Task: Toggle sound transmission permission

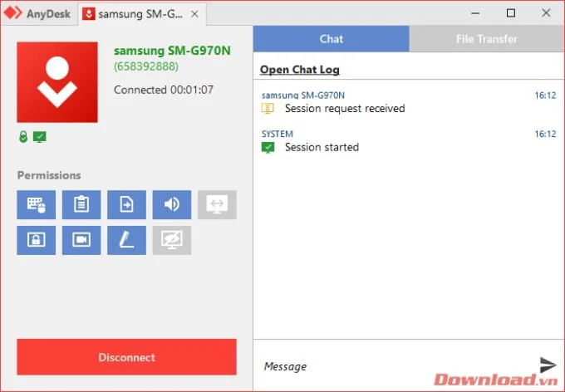Action: (172, 204)
